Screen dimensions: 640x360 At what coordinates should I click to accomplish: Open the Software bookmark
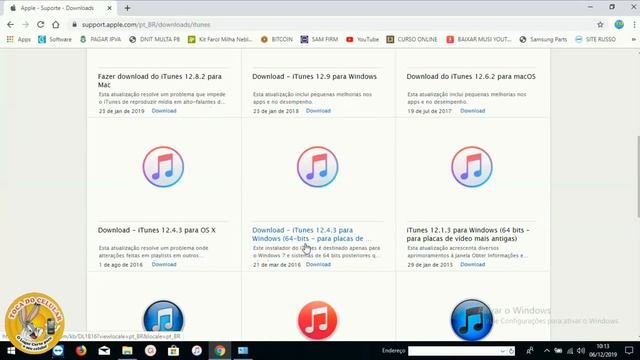pos(55,40)
